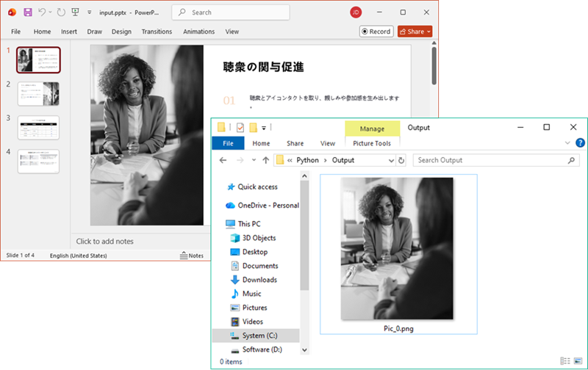
Task: Switch to the Design tab
Action: coord(121,32)
